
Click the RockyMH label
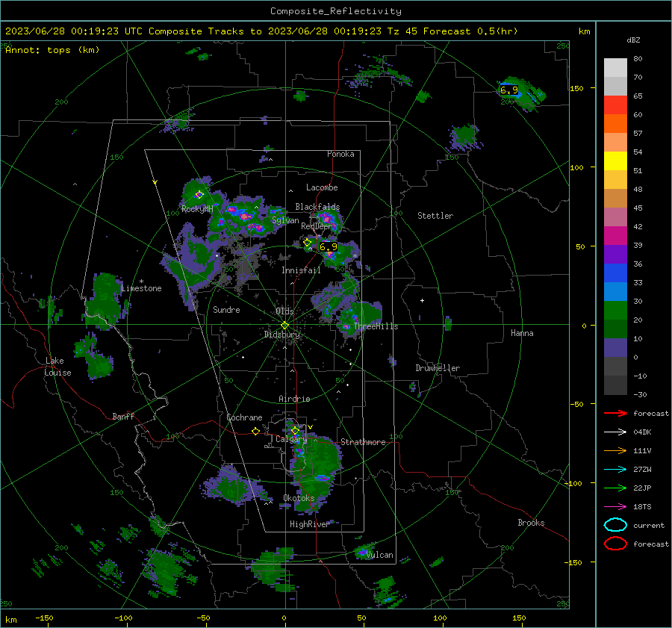pos(197,209)
